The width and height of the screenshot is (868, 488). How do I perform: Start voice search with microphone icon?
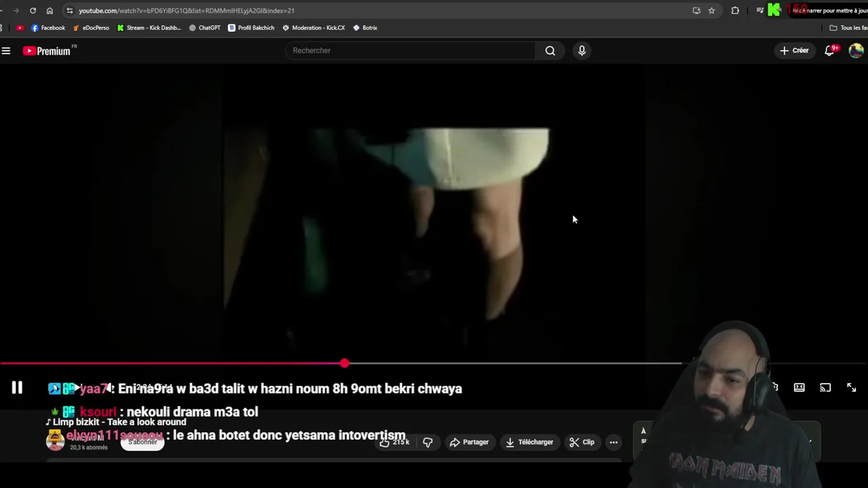click(582, 51)
